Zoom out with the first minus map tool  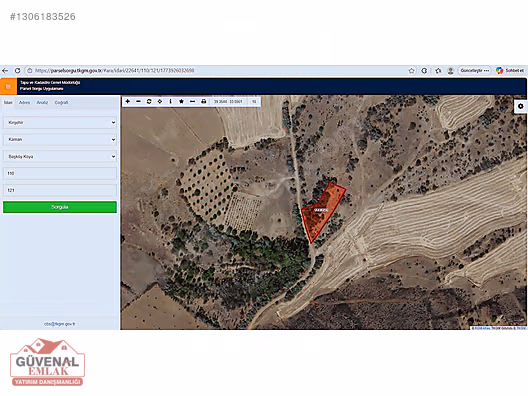[x=138, y=101]
